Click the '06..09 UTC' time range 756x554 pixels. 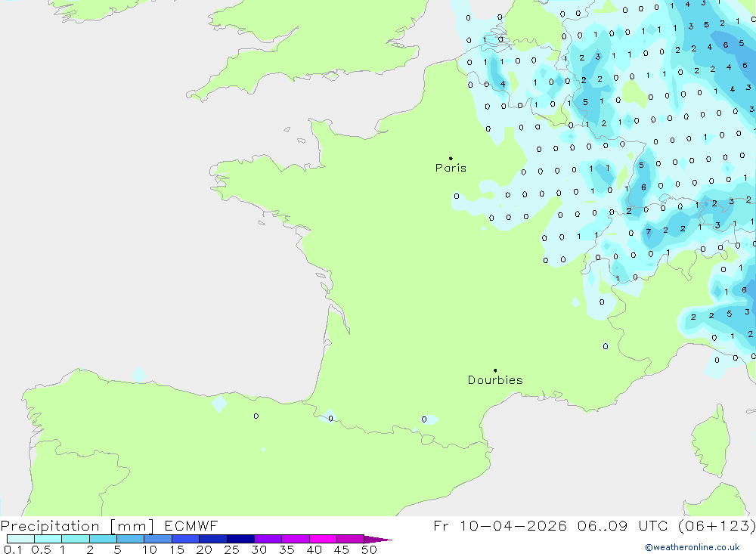[621, 525]
